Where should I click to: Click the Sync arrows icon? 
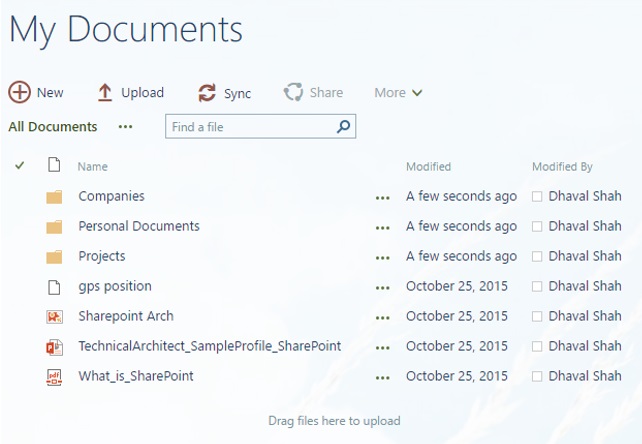tap(207, 93)
